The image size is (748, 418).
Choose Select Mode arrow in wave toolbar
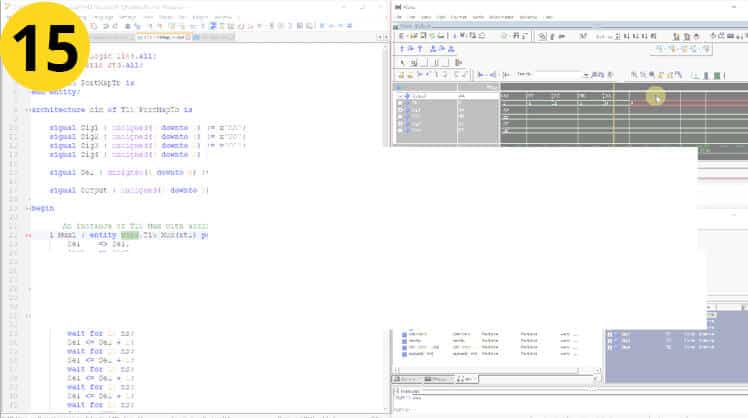[x=403, y=62]
